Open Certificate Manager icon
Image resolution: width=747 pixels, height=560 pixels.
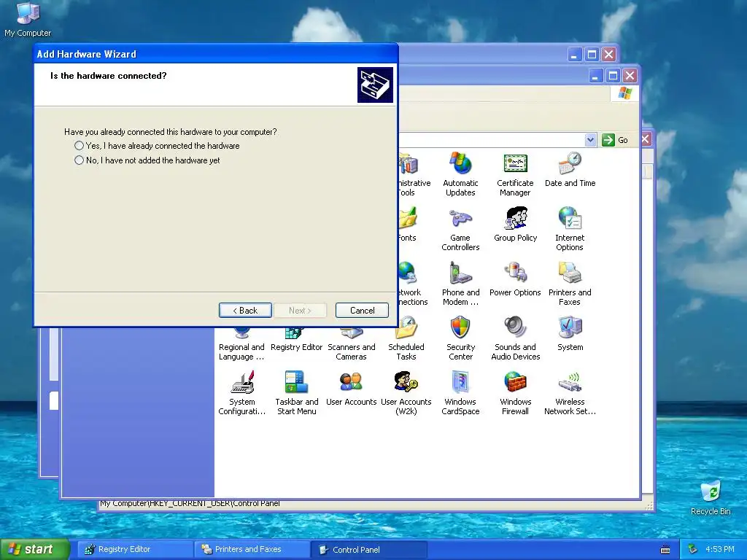[515, 174]
